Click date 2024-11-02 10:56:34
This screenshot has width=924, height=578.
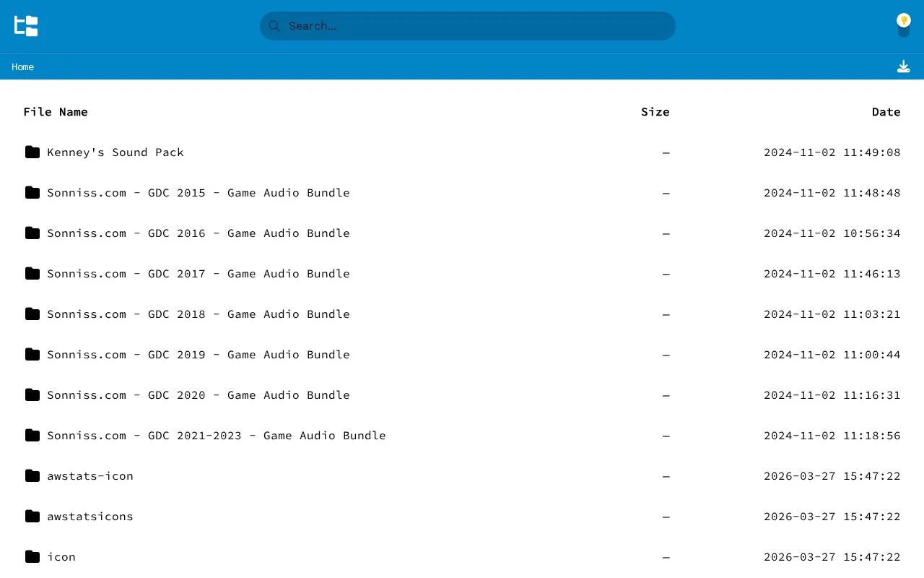click(832, 233)
